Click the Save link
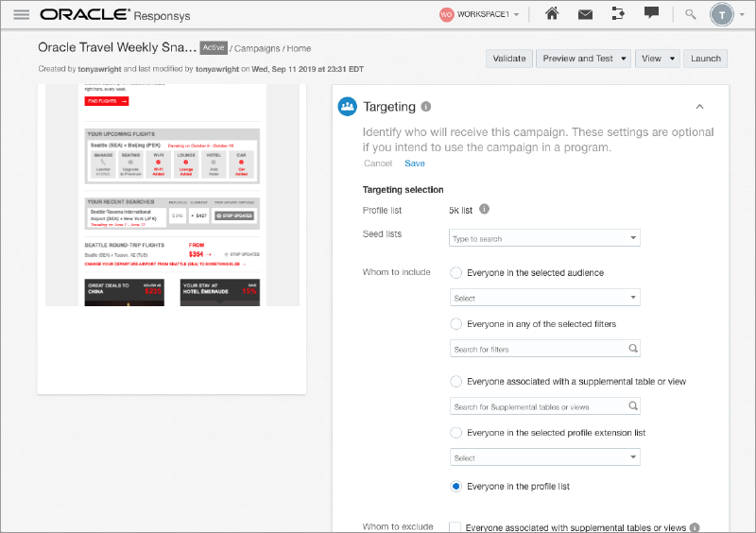This screenshot has width=756, height=533. (x=415, y=163)
